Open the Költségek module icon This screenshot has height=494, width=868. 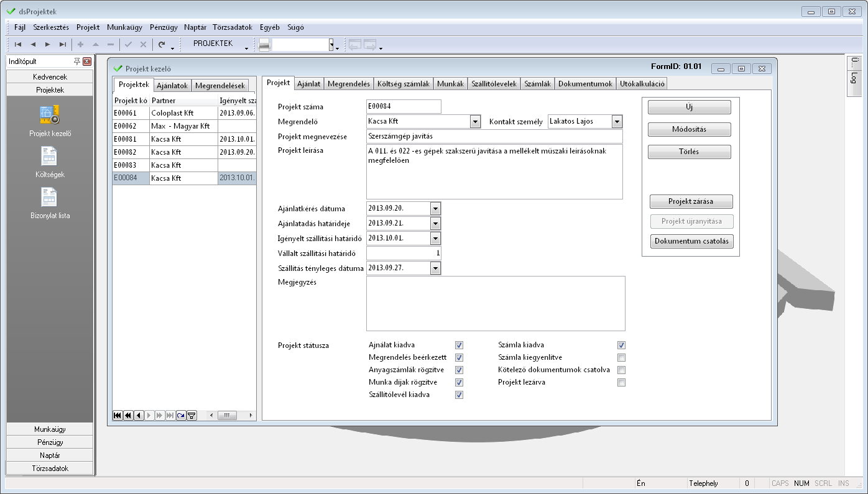49,162
